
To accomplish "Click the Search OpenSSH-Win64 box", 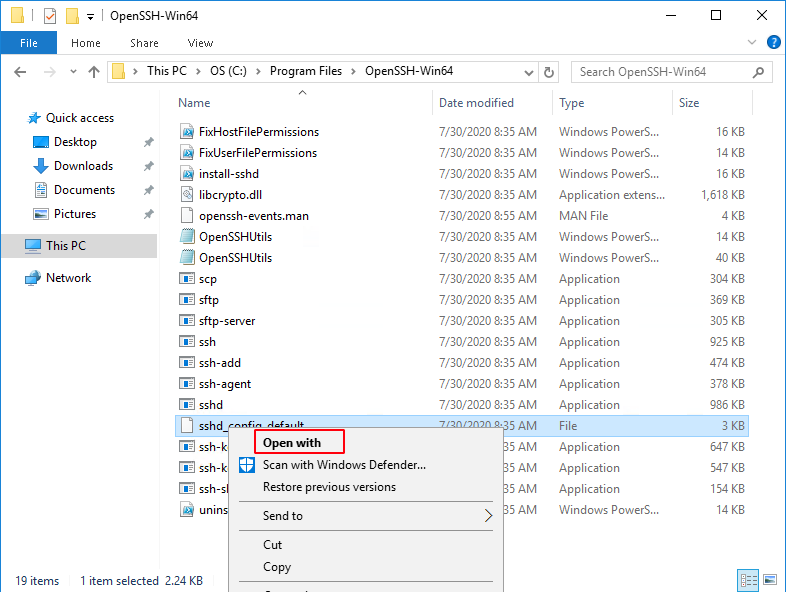I will coord(665,72).
